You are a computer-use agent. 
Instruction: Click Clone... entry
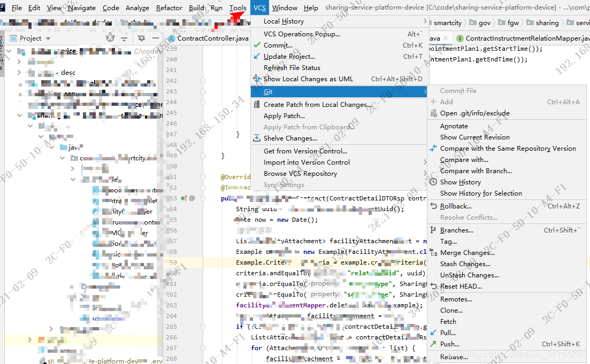508,311
